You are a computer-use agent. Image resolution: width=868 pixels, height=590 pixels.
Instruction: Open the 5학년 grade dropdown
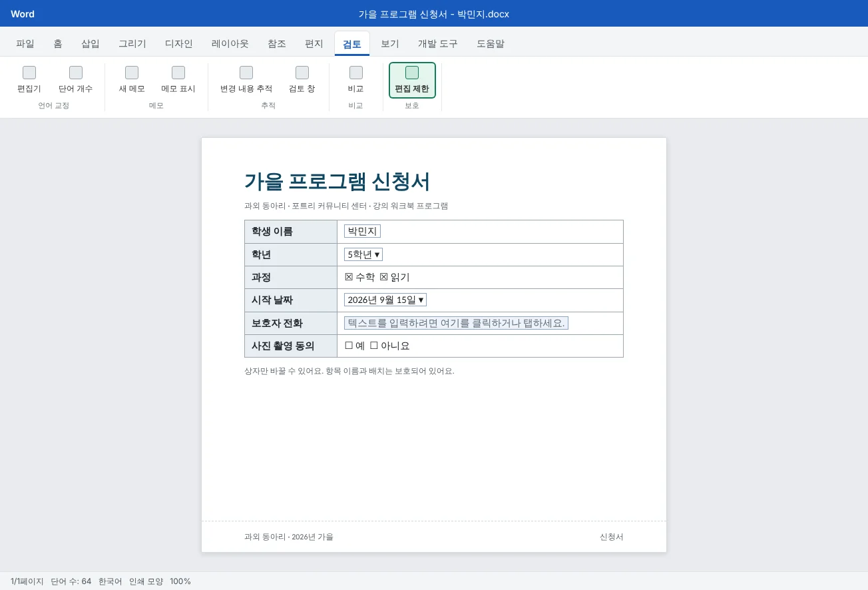(363, 254)
